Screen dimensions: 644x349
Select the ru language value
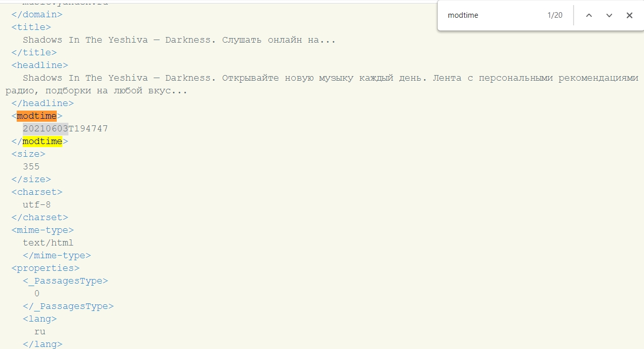40,331
